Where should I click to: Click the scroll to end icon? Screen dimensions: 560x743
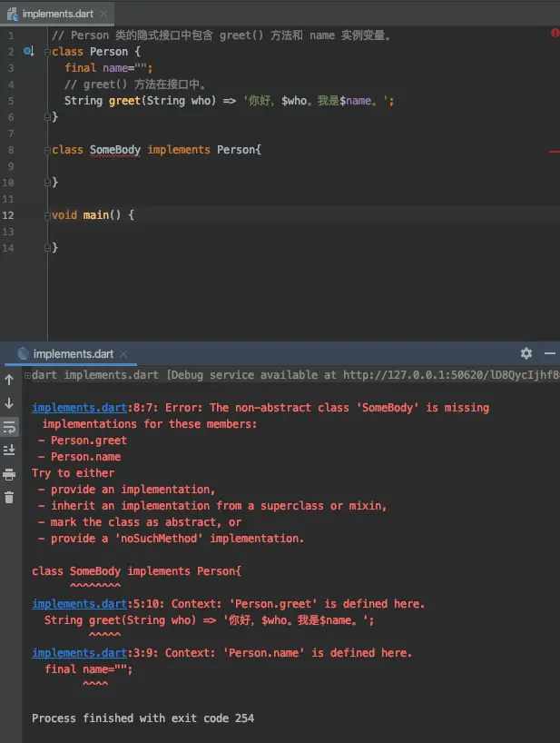coord(9,450)
